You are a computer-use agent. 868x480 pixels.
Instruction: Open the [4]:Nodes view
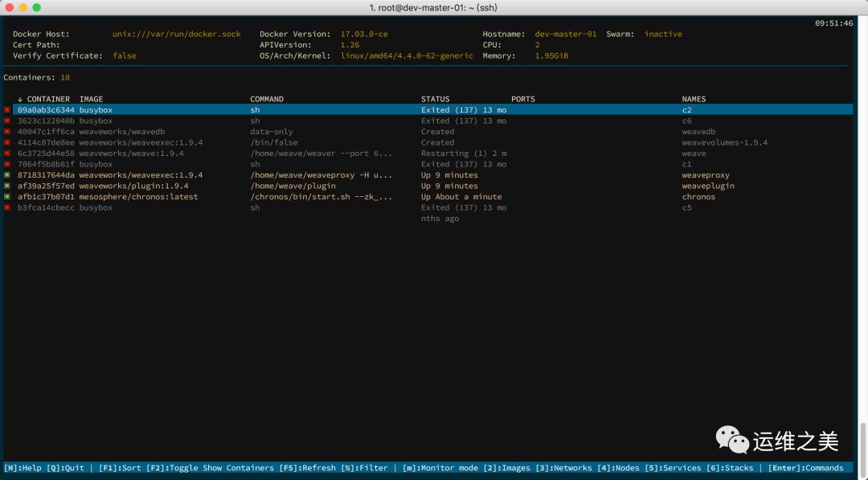pos(618,468)
